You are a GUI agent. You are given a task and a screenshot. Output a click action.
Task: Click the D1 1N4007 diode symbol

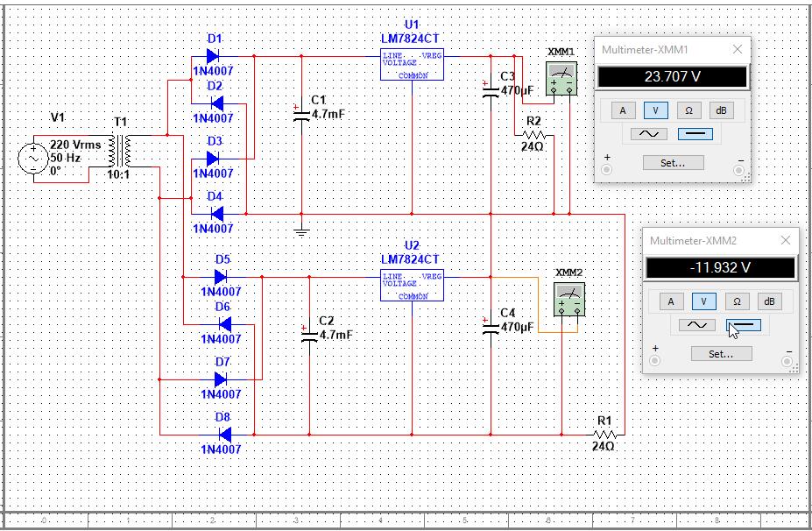tap(213, 56)
